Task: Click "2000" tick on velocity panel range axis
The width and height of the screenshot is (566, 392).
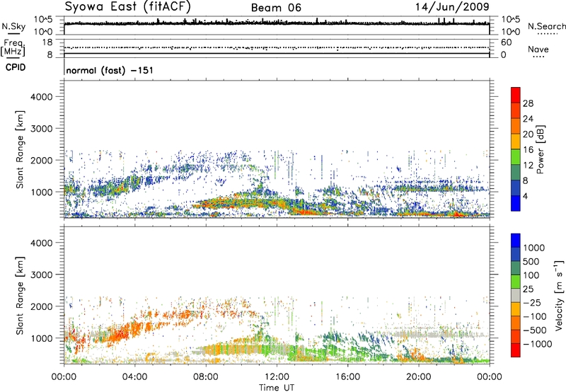Action: (x=41, y=306)
